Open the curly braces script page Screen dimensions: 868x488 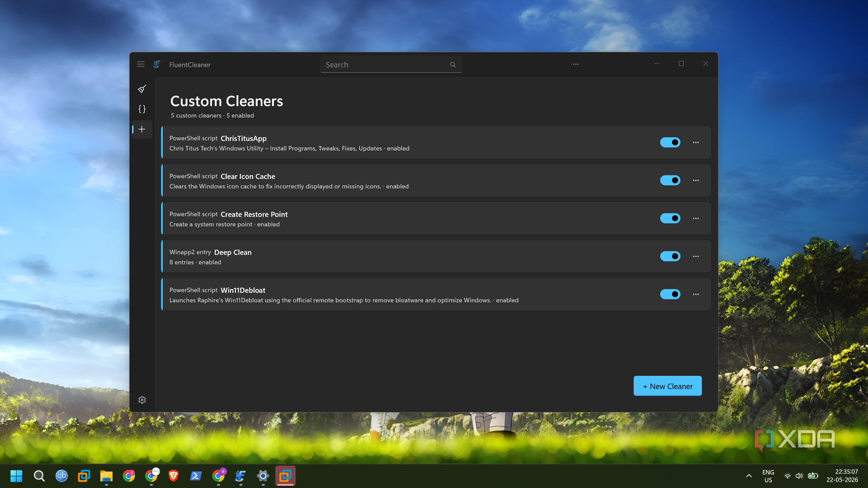tap(142, 109)
